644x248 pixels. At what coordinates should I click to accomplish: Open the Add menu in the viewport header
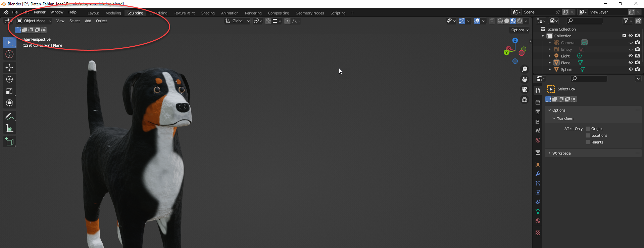coord(88,21)
